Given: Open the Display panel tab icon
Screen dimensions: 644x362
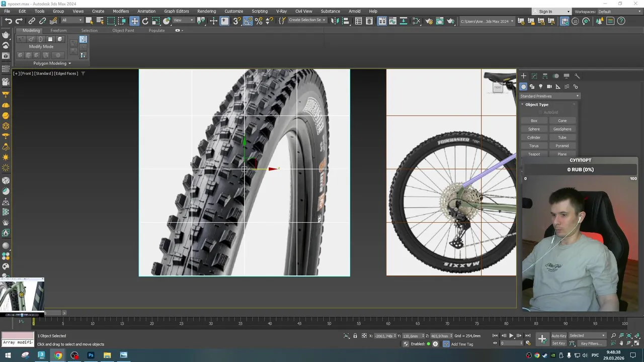Looking at the screenshot, I should point(567,76).
